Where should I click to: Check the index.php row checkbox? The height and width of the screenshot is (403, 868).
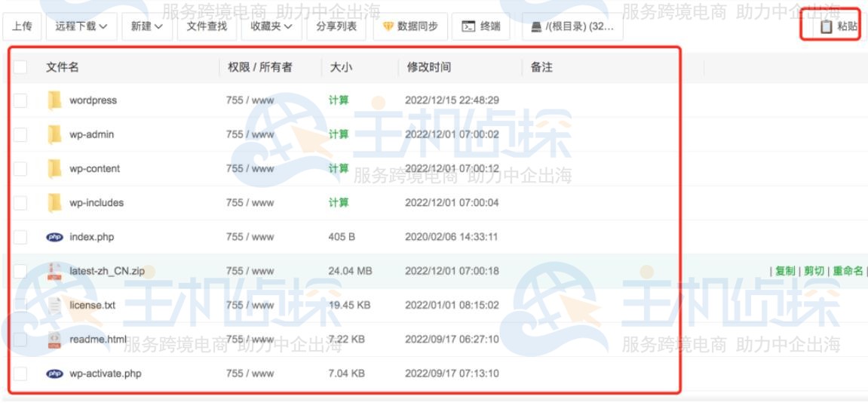(20, 237)
